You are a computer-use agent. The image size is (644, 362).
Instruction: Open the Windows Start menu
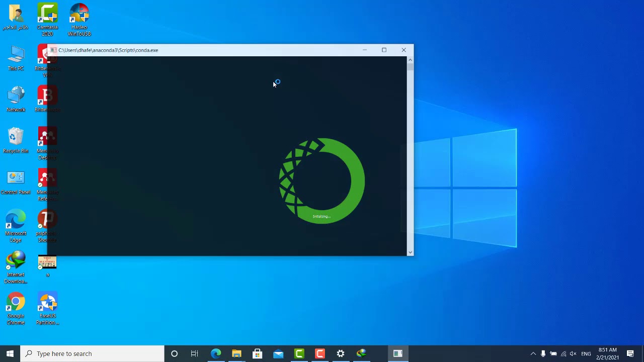(x=10, y=353)
